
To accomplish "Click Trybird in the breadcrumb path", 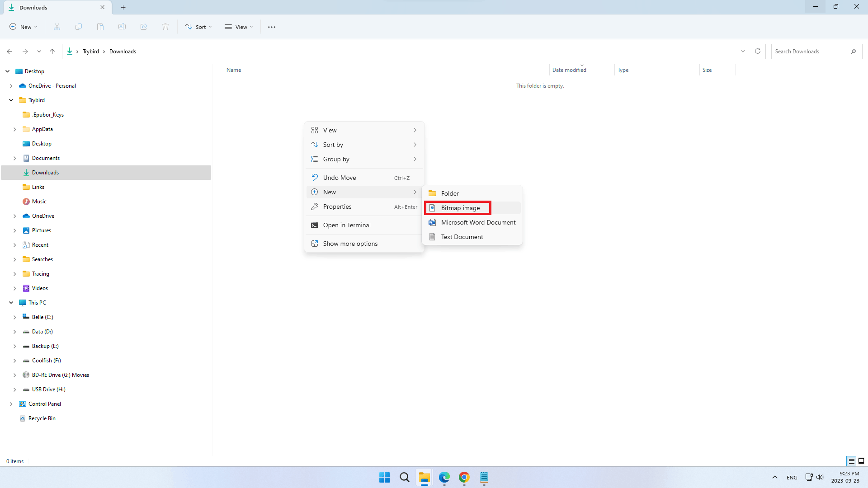I will point(91,52).
